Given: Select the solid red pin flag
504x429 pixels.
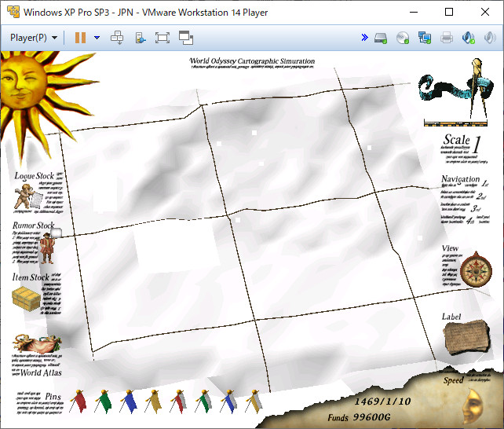Looking at the screenshot, I should point(79,401).
